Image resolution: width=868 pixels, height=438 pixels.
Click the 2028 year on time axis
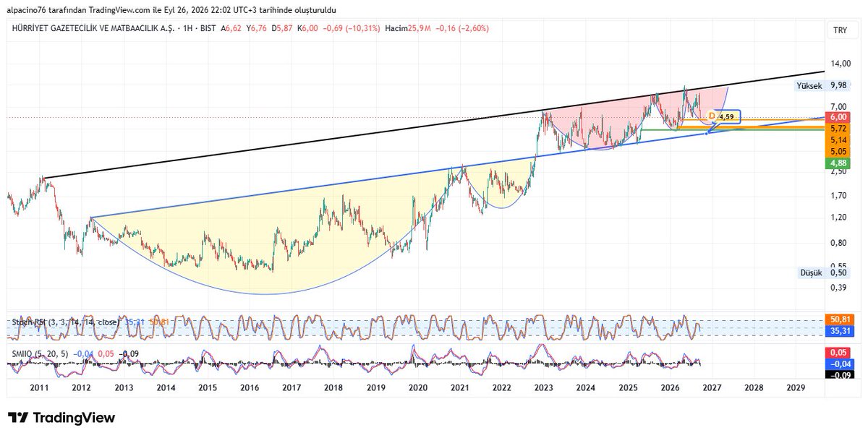tap(754, 388)
